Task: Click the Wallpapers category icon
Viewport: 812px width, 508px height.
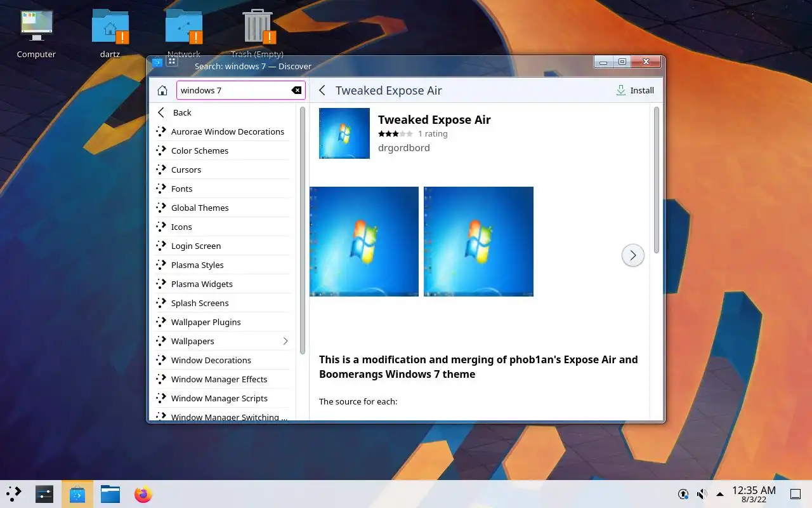Action: tap(161, 341)
